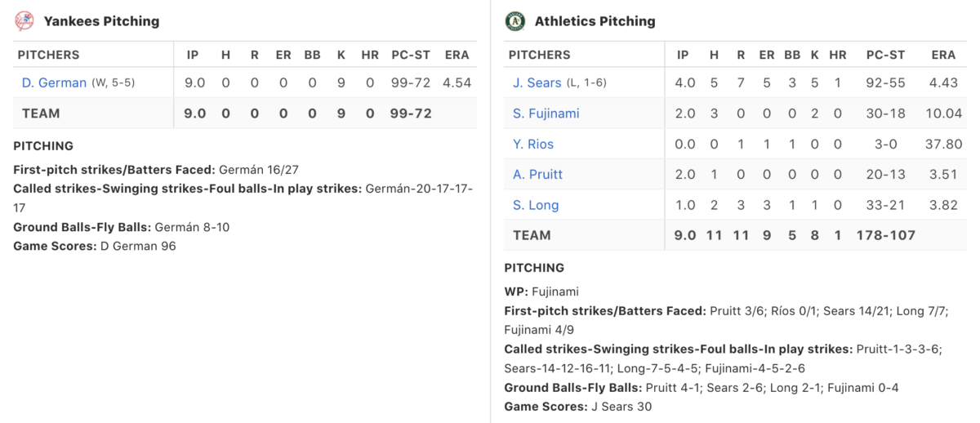Click the Yankees IP column header
This screenshot has height=423, width=980.
pos(193,55)
